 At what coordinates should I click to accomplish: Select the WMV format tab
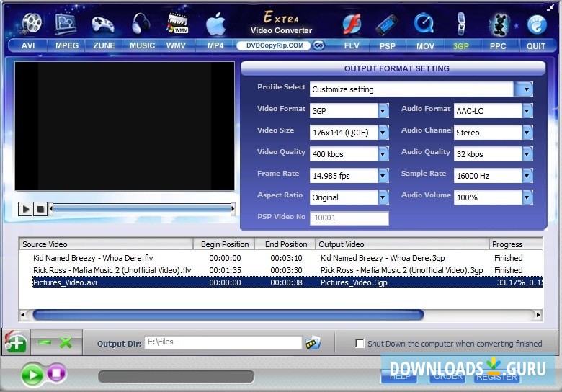[x=176, y=46]
